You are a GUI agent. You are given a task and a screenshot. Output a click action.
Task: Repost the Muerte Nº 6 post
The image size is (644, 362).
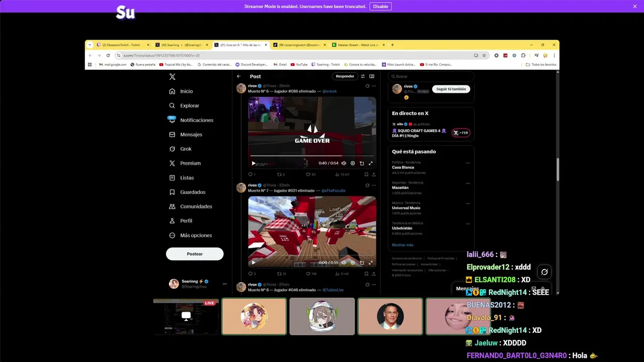(281, 174)
